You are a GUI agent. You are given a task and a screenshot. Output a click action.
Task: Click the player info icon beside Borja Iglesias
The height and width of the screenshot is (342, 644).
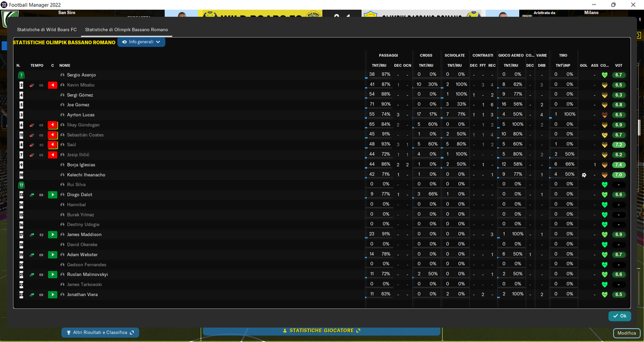[x=62, y=165]
